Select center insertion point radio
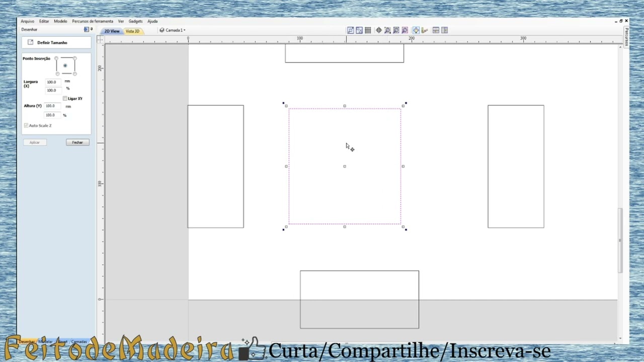 [65, 66]
